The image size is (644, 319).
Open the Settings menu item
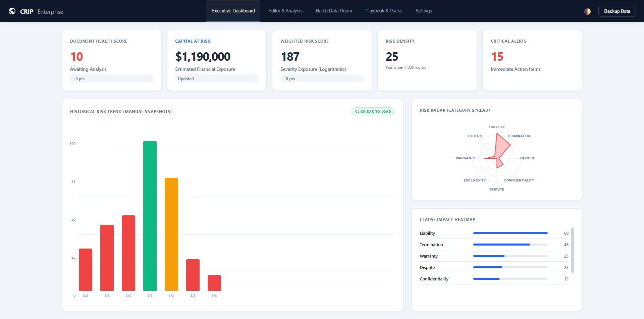point(423,11)
